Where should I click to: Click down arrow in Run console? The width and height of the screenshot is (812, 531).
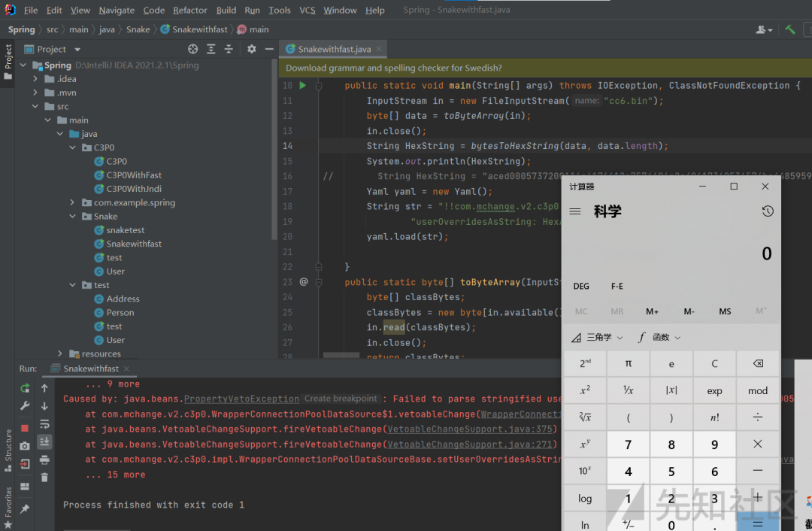tap(44, 406)
